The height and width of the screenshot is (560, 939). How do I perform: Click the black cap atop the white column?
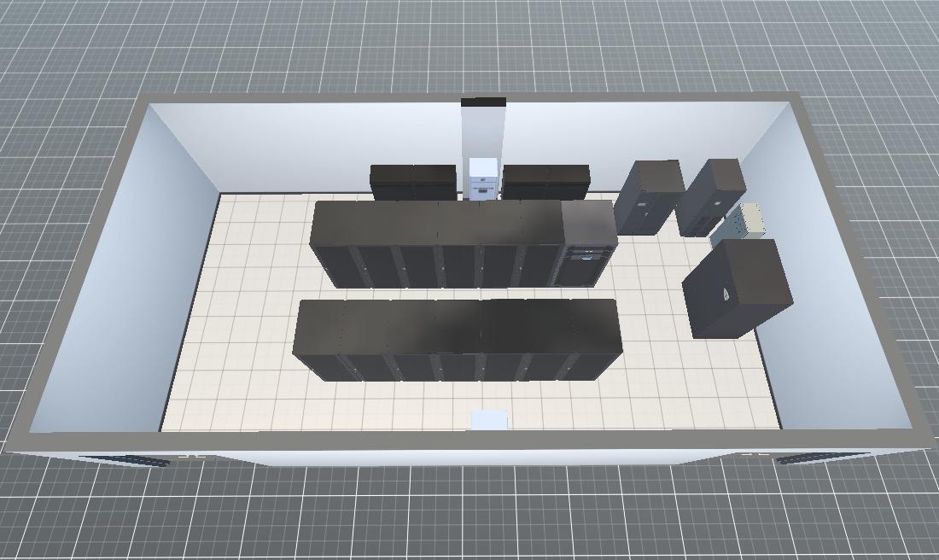pos(483,102)
